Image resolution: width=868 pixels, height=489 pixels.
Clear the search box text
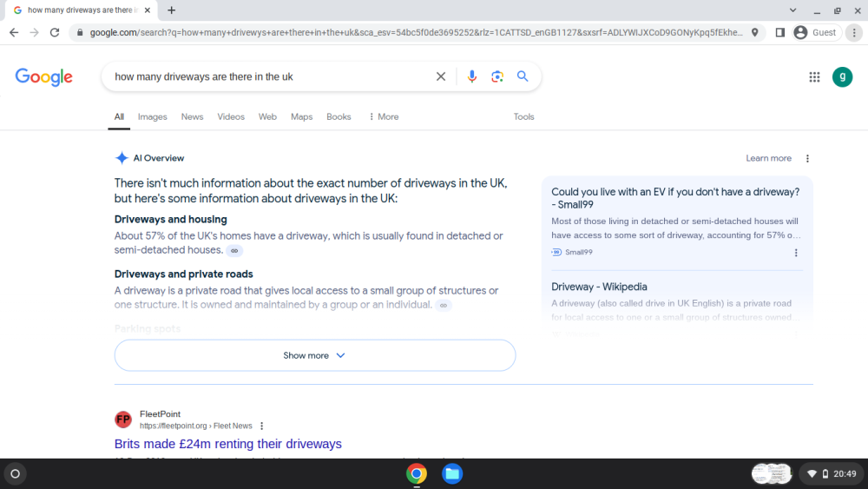[441, 76]
